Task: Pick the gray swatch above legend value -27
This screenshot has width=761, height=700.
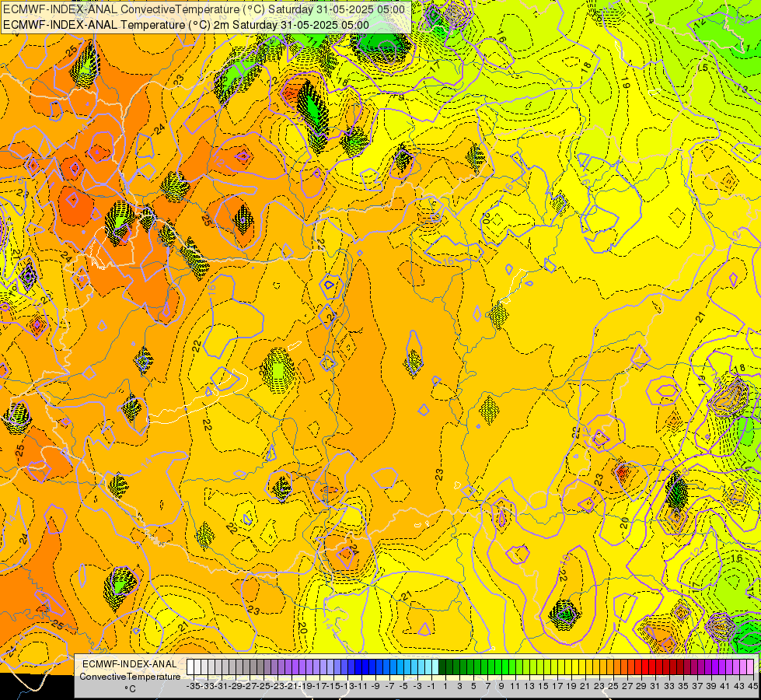Action: tap(246, 667)
